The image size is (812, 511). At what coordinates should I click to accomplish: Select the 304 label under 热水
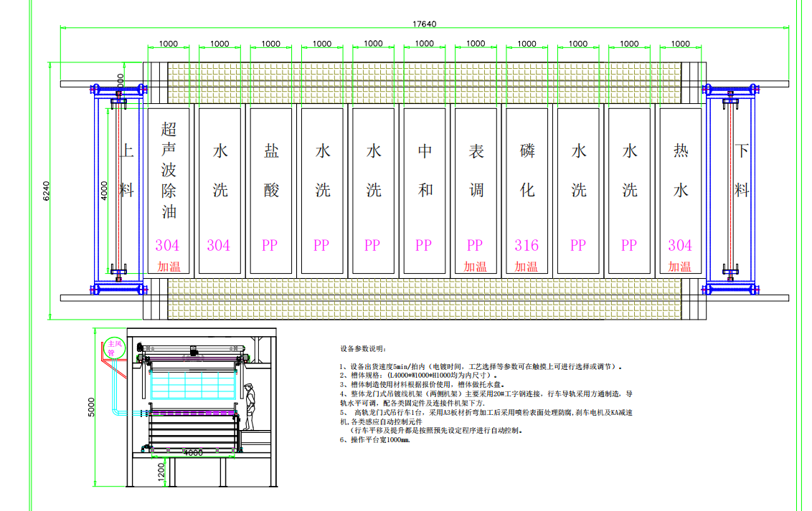tap(680, 245)
